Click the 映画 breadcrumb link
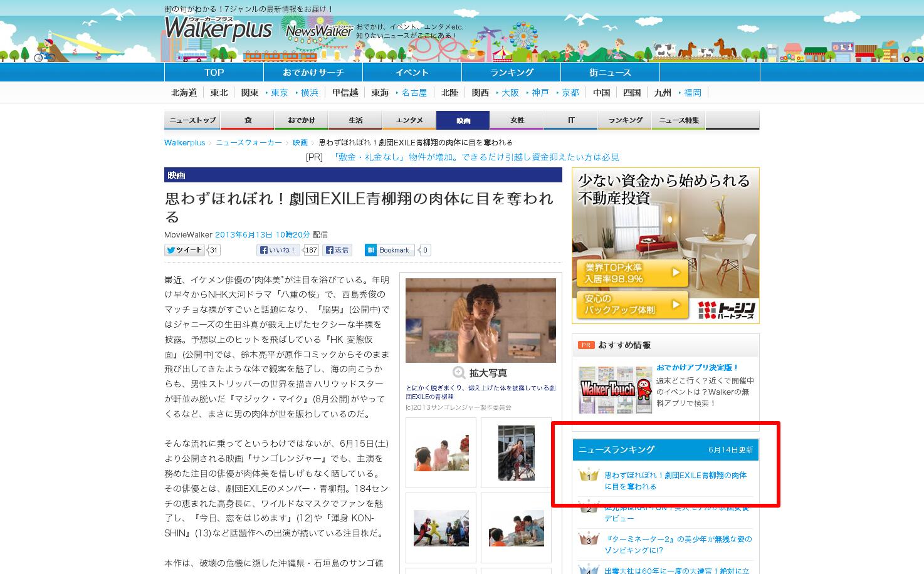924x574 pixels. pos(300,142)
